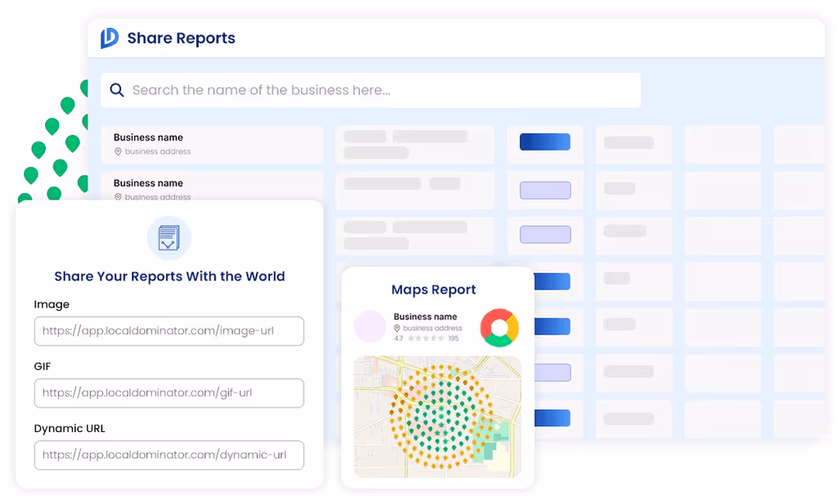The height and width of the screenshot is (504, 838).
Task: Click the dark blue button in first row
Action: click(544, 142)
